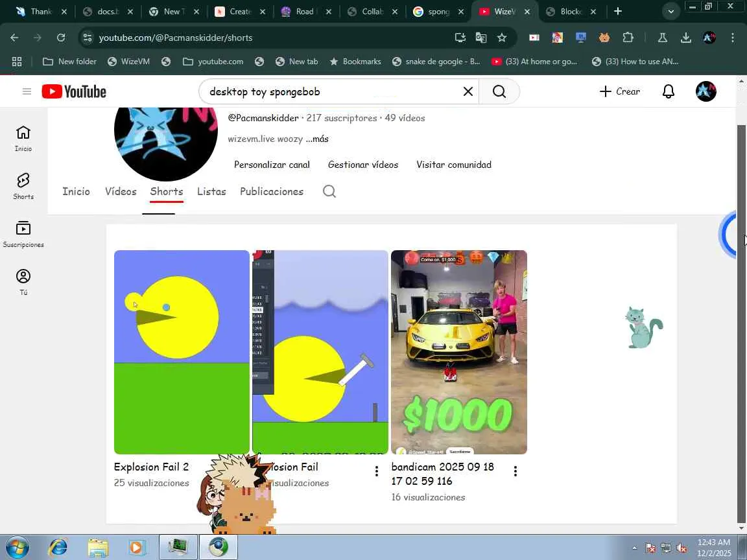Open youtube.com bookmark folder
747x560 pixels.
pyautogui.click(x=213, y=62)
